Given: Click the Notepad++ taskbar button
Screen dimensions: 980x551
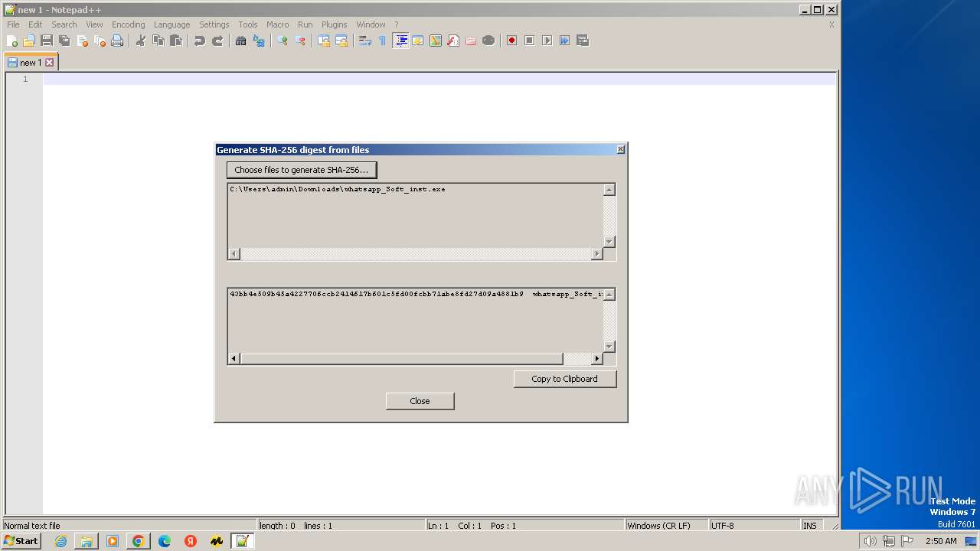Looking at the screenshot, I should point(243,541).
